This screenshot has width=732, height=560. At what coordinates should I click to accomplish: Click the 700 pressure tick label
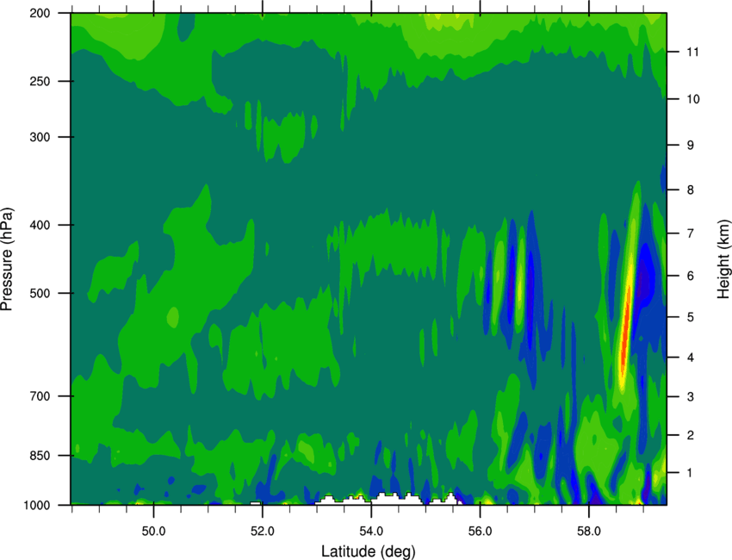[40, 396]
